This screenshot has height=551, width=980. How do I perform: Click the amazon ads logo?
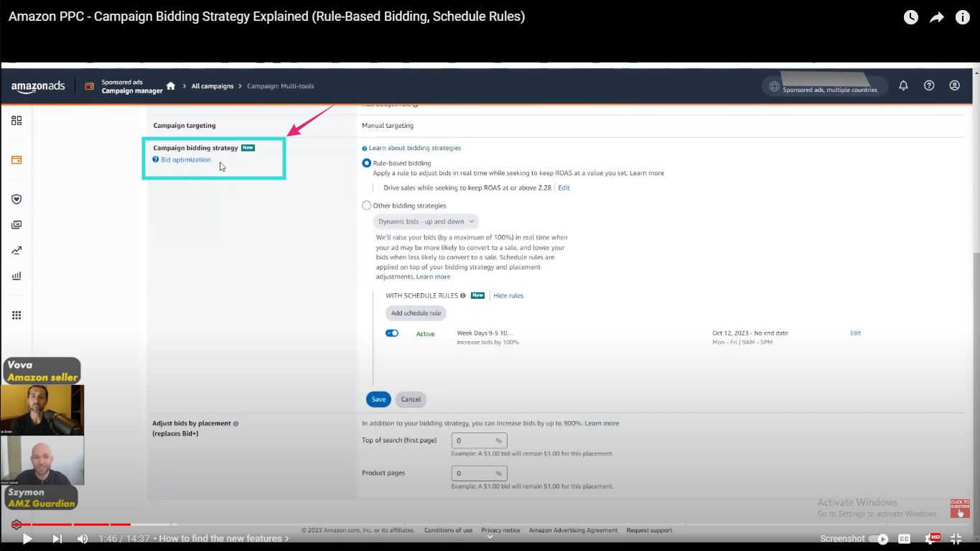coord(38,86)
